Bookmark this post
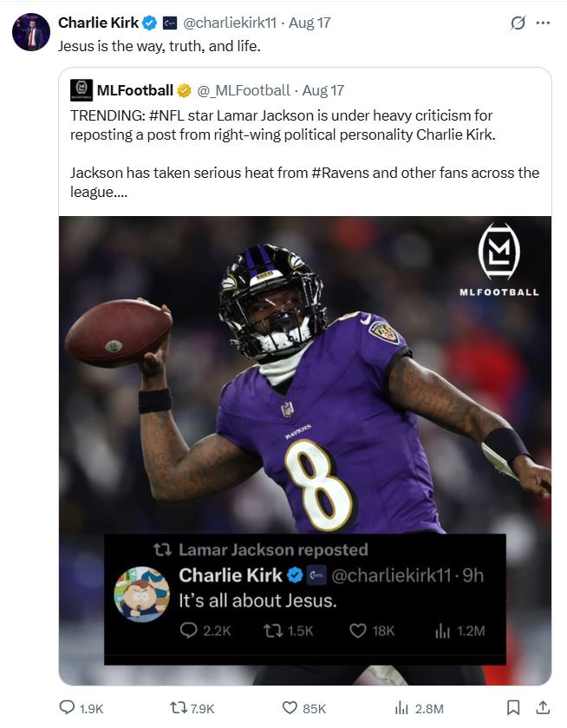The height and width of the screenshot is (728, 567). pos(512,707)
